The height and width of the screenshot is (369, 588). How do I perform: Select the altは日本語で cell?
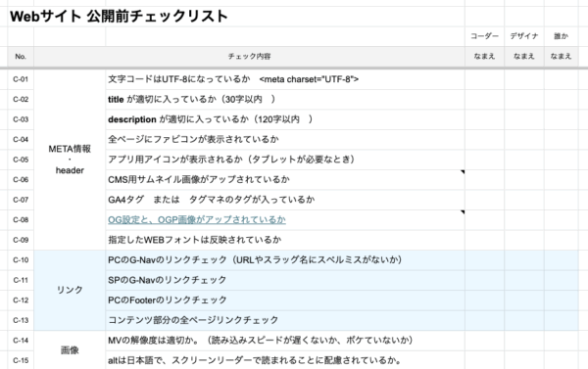coord(285,360)
